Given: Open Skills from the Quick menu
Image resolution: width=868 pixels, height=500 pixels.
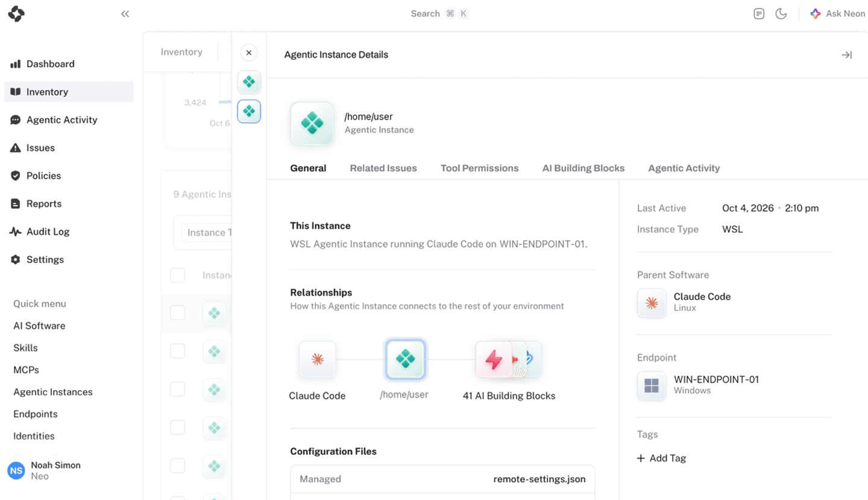Looking at the screenshot, I should [x=25, y=348].
